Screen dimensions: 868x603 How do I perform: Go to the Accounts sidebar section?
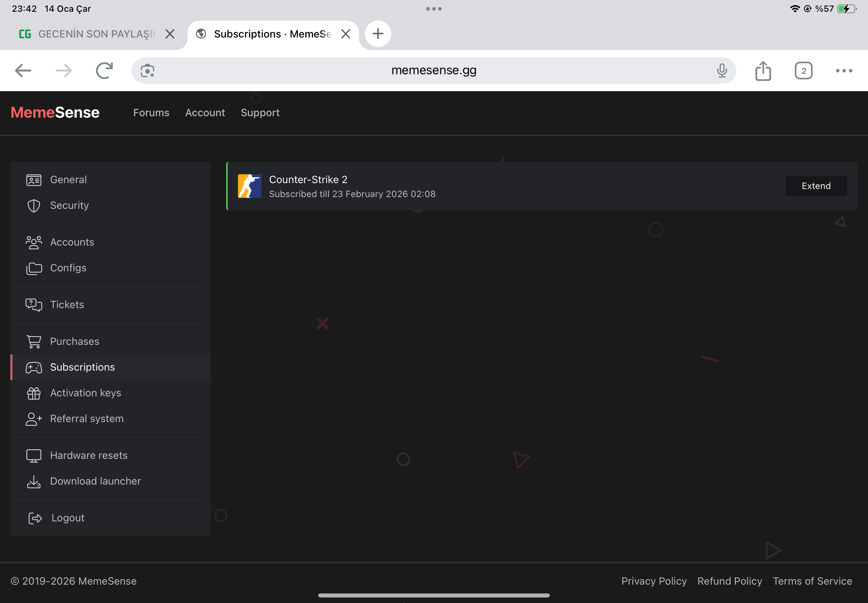110,242
